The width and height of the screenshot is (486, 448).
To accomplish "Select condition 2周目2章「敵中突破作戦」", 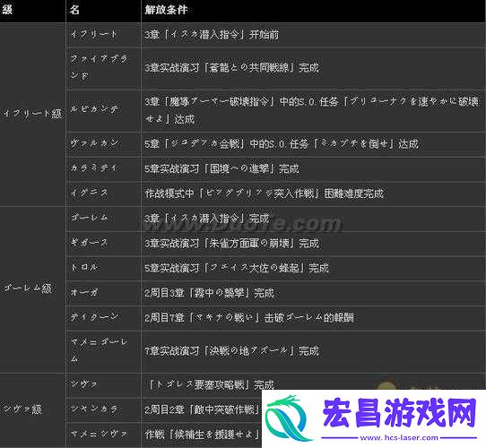I will tap(203, 409).
